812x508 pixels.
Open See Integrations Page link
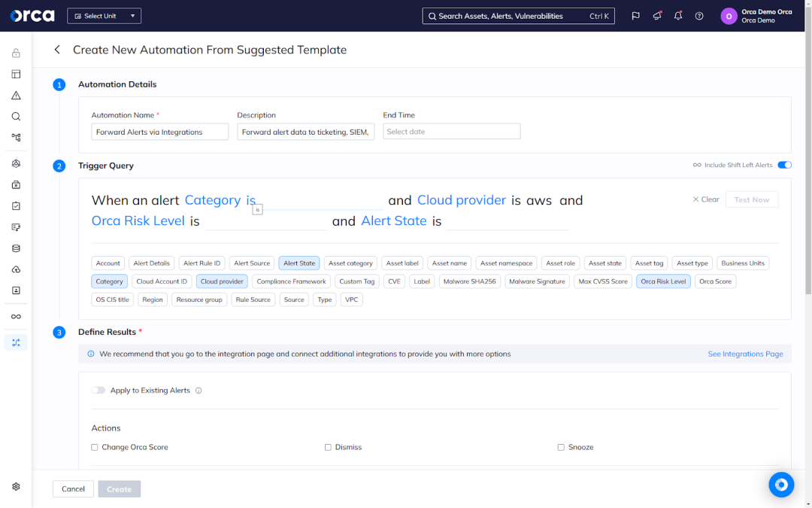pos(745,354)
